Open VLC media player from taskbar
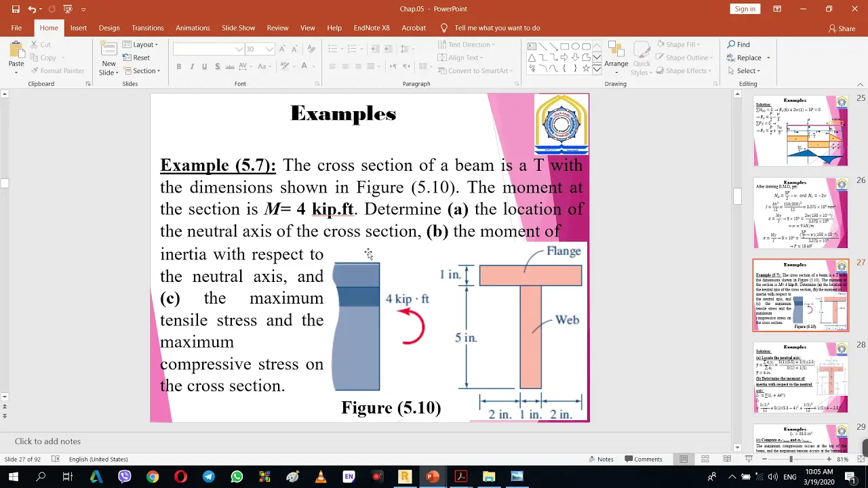The image size is (868, 488). coord(321,476)
